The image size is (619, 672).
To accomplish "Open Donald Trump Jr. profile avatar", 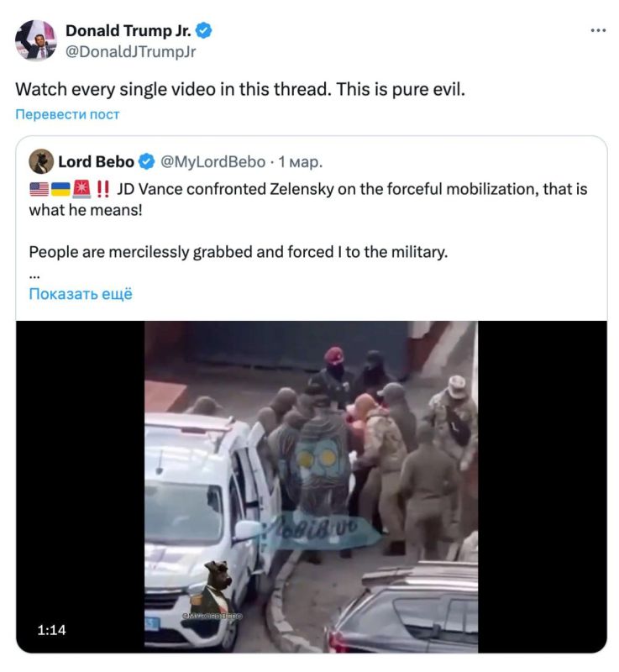I will point(36,40).
